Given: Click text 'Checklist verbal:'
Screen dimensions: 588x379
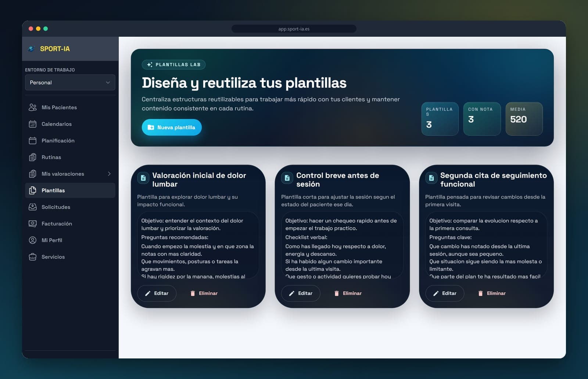Looking at the screenshot, I should pyautogui.click(x=306, y=237).
